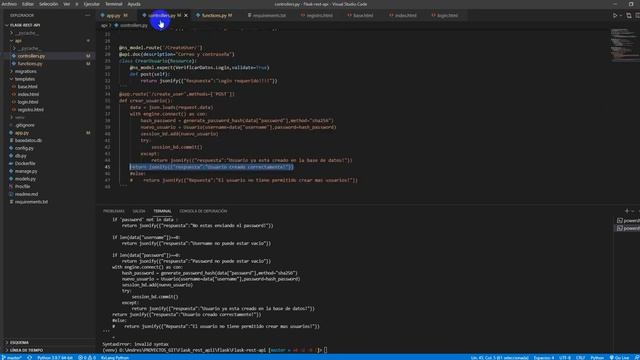Viewport: 640px width, 360px height.
Task: Select the first powershell terminal entry
Action: 628,221
